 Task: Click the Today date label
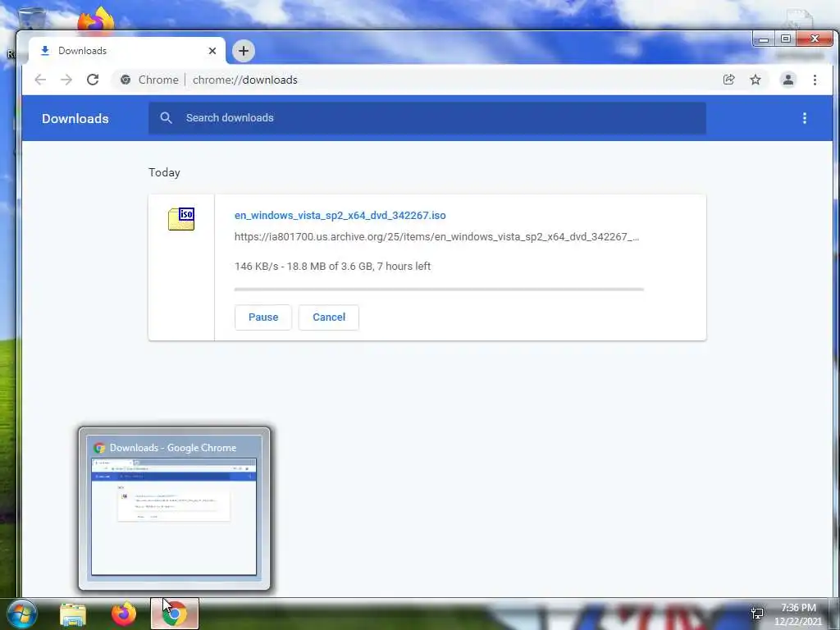click(164, 172)
